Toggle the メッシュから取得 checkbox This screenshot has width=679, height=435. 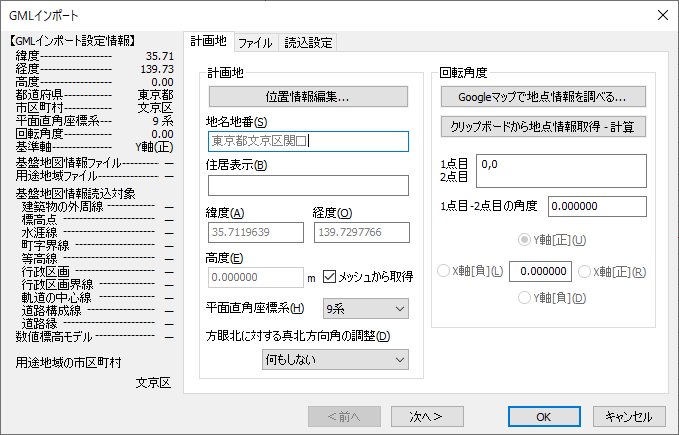[x=331, y=277]
